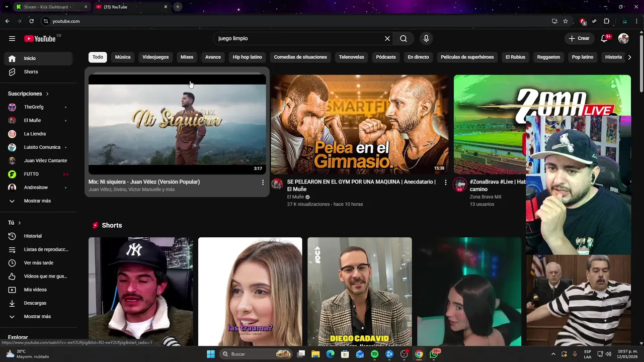Screen dimensions: 644x362
Task: Open the notifications bell
Action: (x=605, y=39)
